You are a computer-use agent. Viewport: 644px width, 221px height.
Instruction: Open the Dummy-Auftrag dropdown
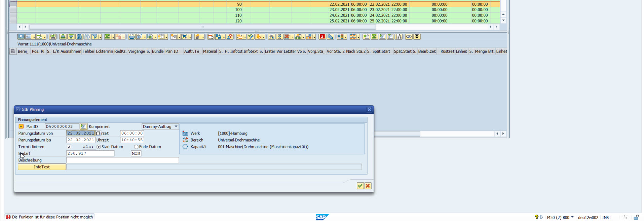176,126
